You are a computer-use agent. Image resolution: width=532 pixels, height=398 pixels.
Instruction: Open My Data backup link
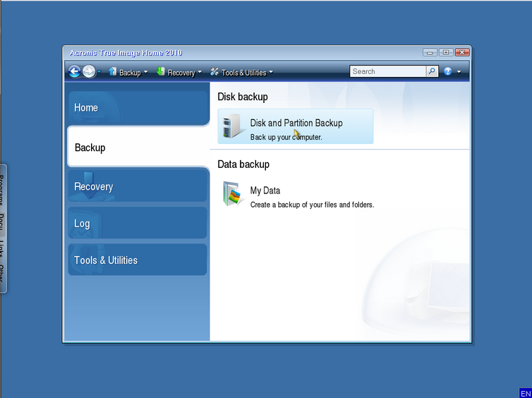pyautogui.click(x=265, y=191)
